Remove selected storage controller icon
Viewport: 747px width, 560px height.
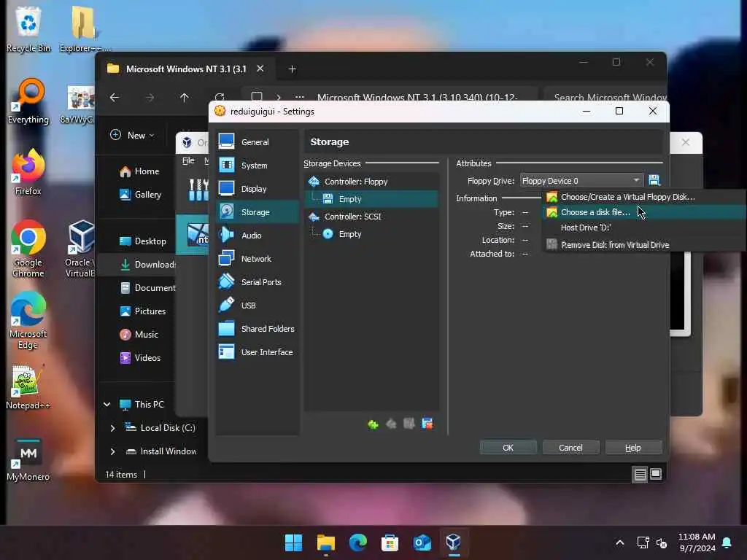pyautogui.click(x=391, y=424)
